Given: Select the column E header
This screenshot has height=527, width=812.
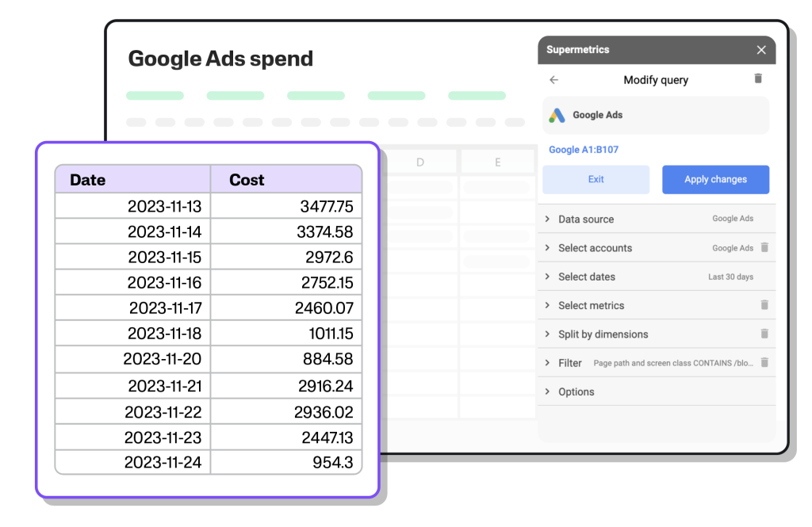Looking at the screenshot, I should click(498, 162).
